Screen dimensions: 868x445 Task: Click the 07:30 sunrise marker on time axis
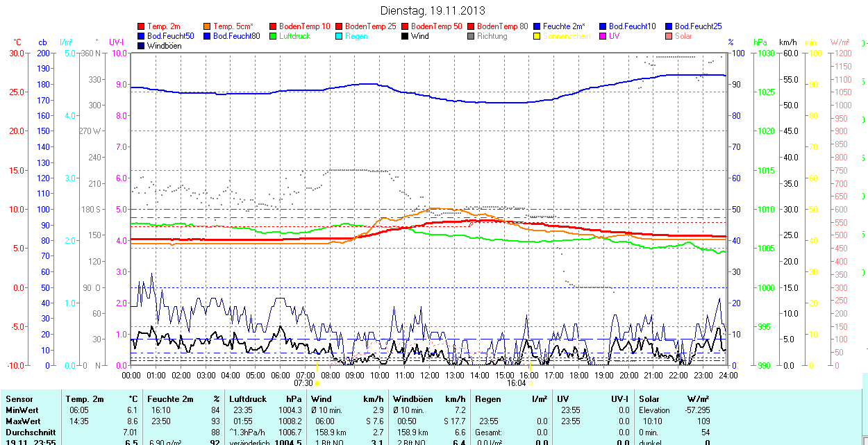(303, 383)
